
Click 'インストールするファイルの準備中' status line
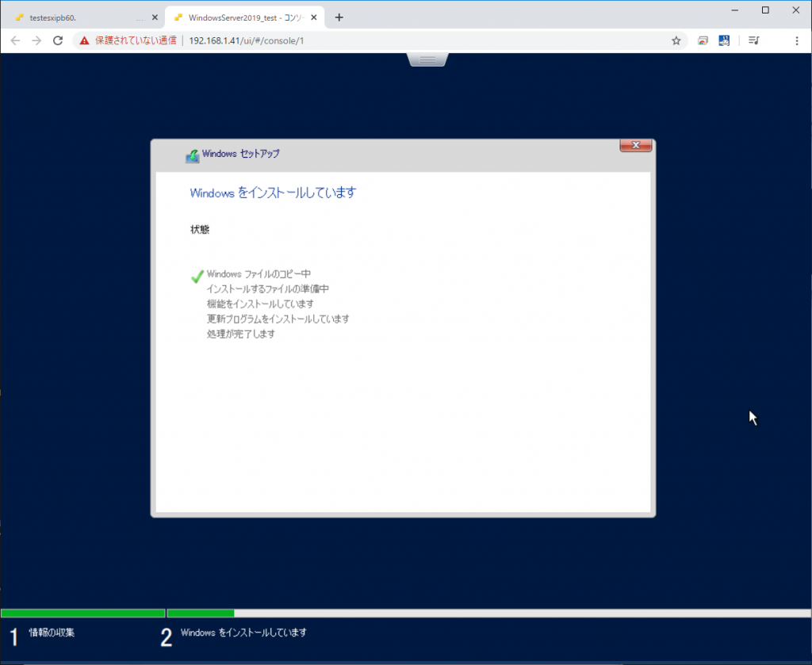[268, 289]
